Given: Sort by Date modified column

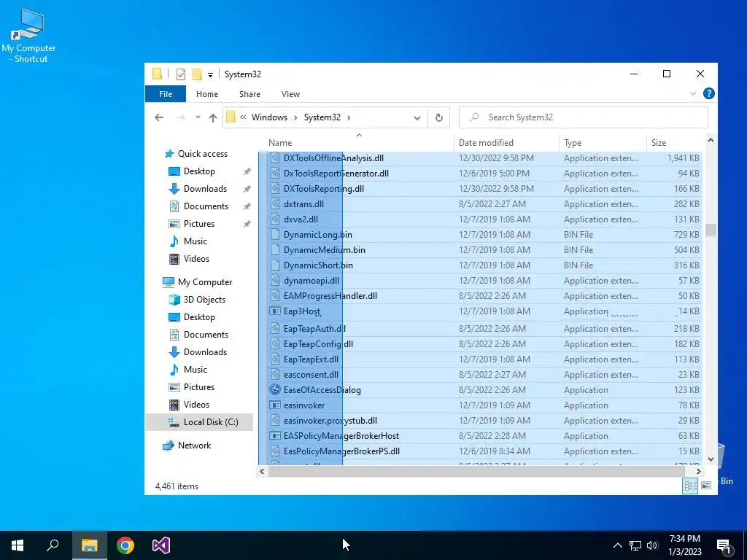Looking at the screenshot, I should (506, 143).
